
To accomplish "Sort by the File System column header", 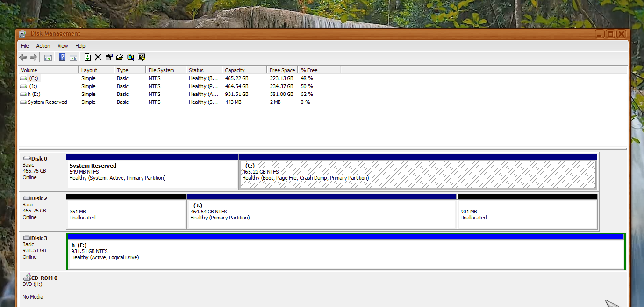I will tap(166, 70).
